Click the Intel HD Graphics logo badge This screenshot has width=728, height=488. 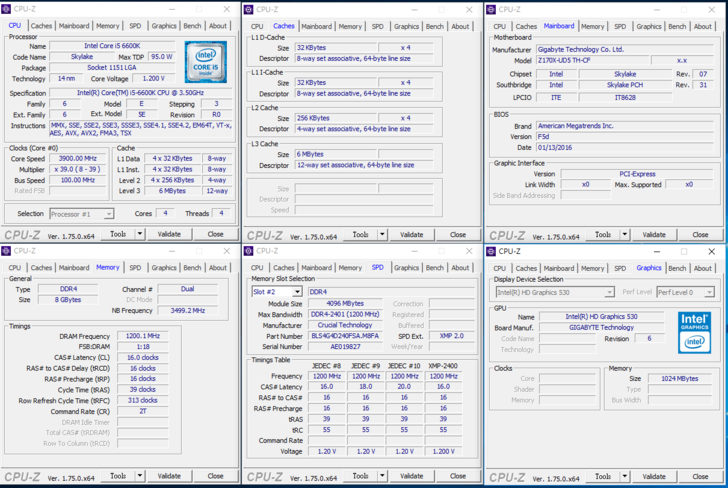click(693, 333)
